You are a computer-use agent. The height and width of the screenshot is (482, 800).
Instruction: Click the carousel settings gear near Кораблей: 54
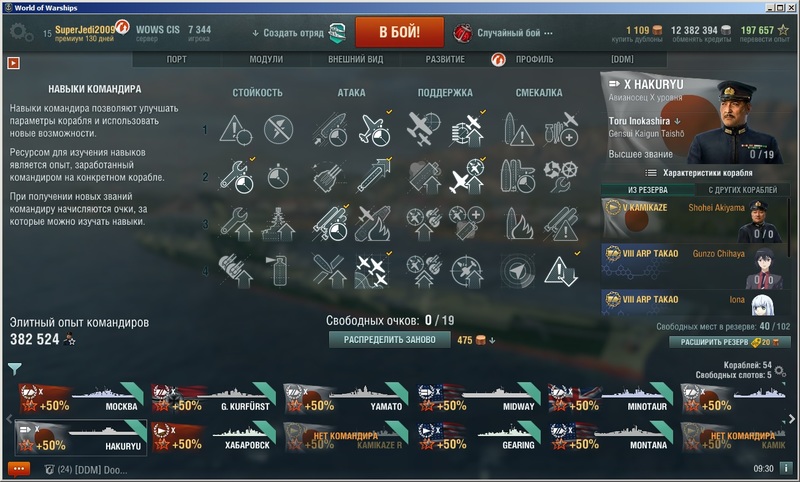[x=780, y=371]
